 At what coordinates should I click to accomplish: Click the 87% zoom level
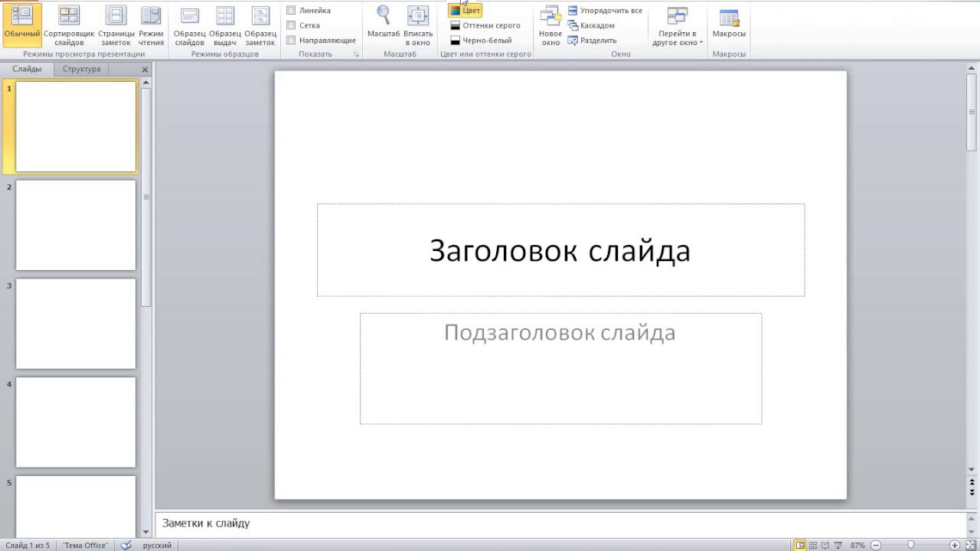(857, 545)
